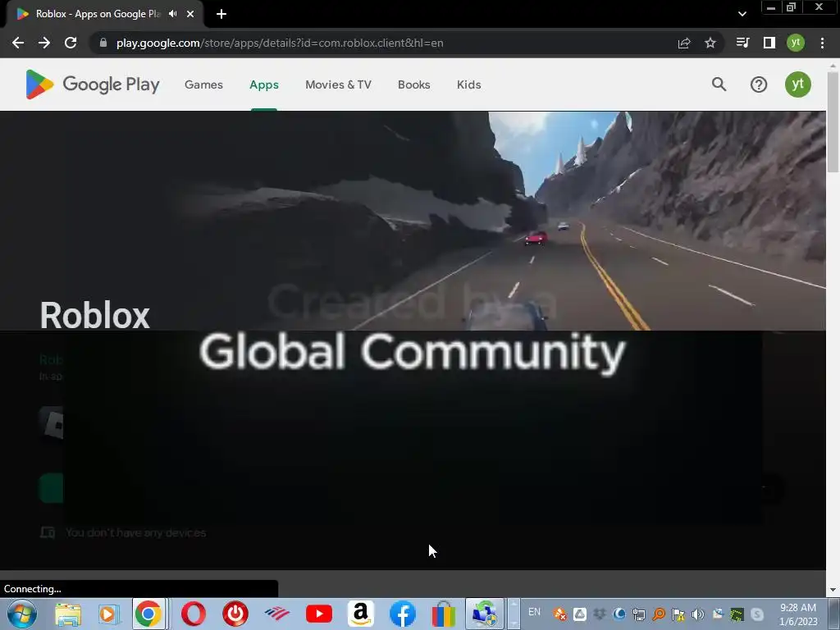This screenshot has height=630, width=840.
Task: Expand the tab search dropdown
Action: pos(742,14)
